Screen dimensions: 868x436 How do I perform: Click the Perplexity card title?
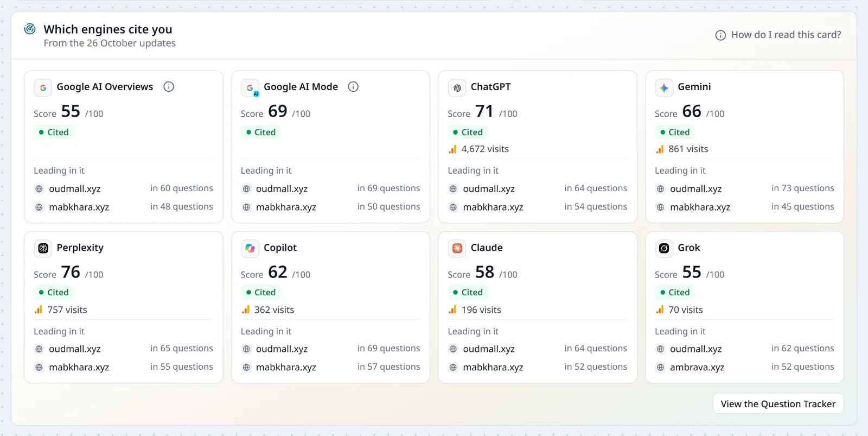80,248
